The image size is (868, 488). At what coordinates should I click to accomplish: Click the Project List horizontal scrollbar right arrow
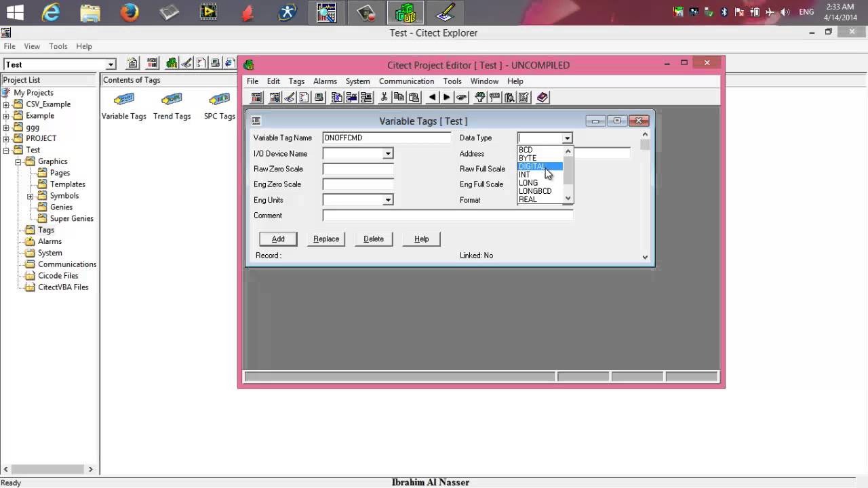pyautogui.click(x=91, y=469)
